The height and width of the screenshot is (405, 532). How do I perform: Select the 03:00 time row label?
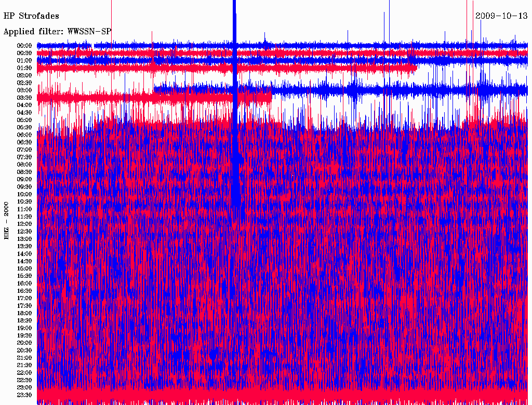(25, 90)
